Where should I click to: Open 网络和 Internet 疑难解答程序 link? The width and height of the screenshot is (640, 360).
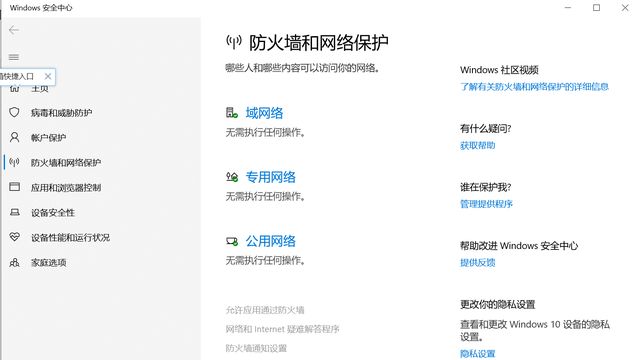pyautogui.click(x=282, y=329)
